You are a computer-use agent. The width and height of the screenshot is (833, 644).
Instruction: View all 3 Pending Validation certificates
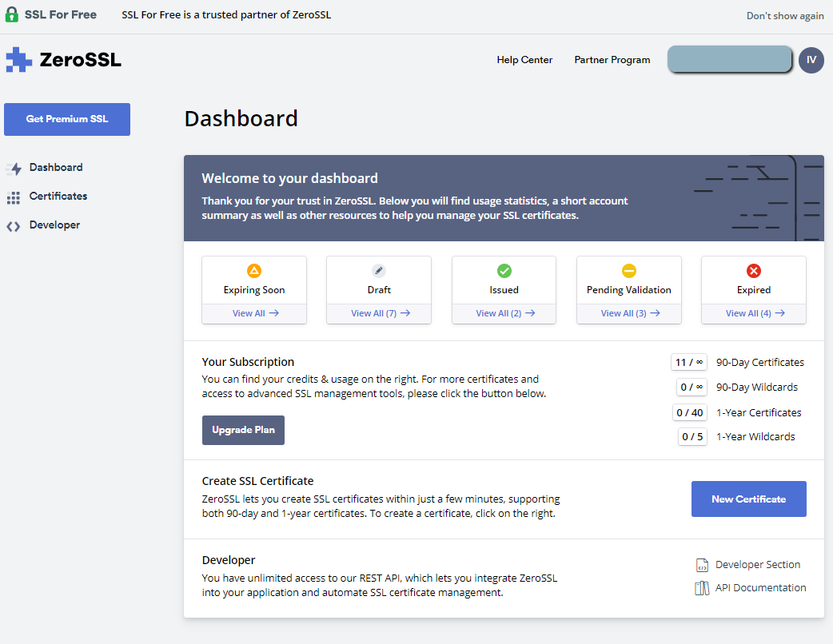(x=630, y=313)
